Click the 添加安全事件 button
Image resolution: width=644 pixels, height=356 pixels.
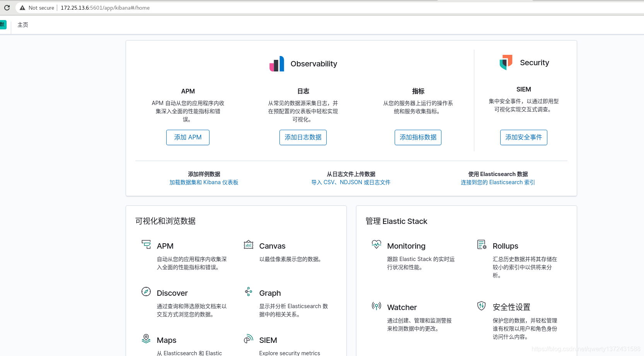coord(524,137)
